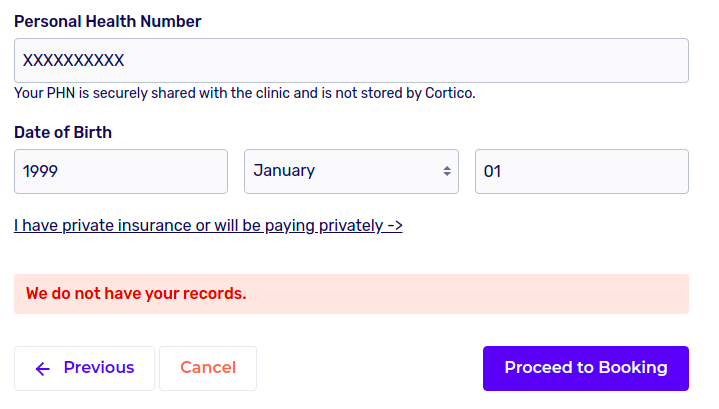
Task: Click the '->' arrow ending the insurance link
Action: click(x=393, y=226)
